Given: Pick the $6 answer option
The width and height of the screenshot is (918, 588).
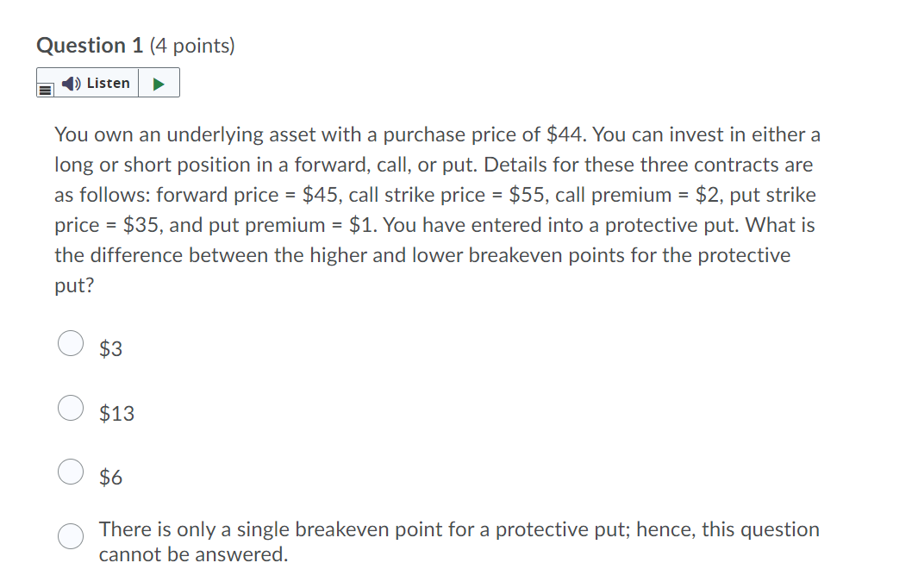Looking at the screenshot, I should [70, 472].
